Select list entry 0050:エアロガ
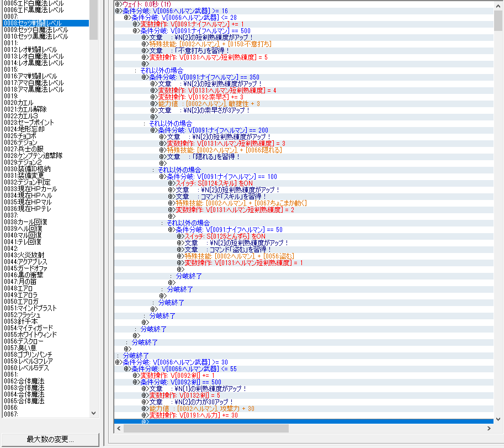 (21, 302)
